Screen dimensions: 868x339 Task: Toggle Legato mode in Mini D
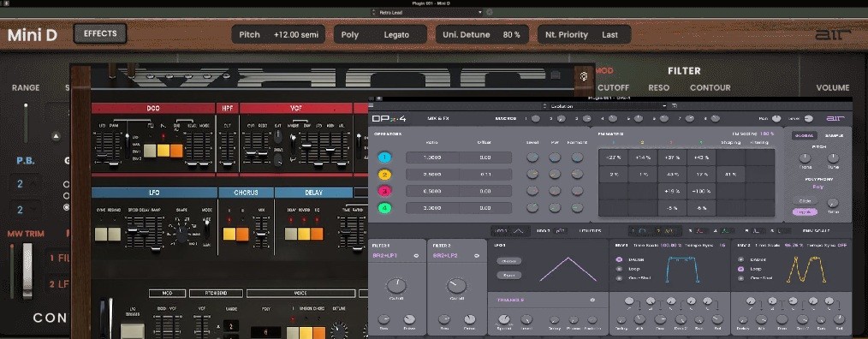(396, 34)
